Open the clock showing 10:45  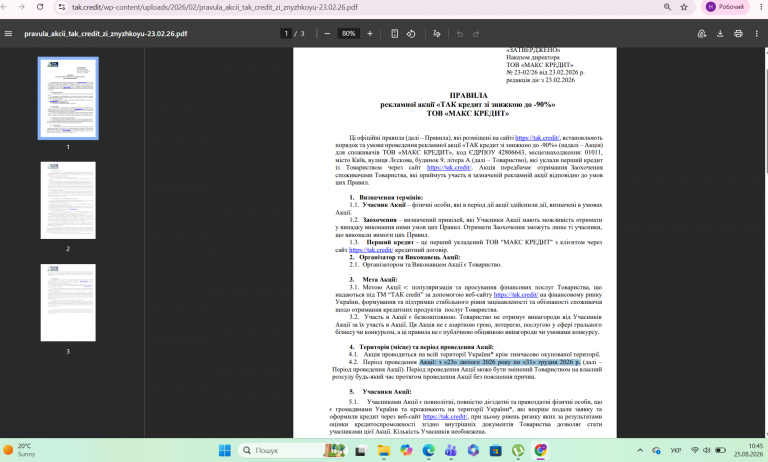coord(748,450)
